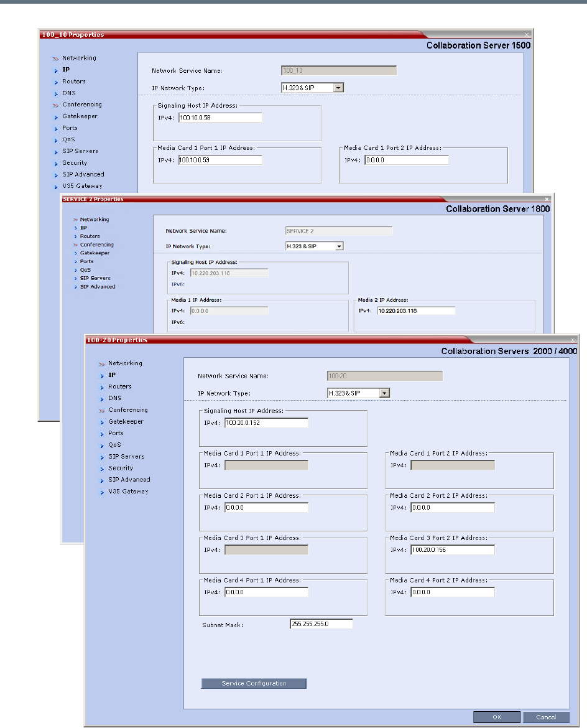Click Media Card 4 Port 2 IPv4 field
This screenshot has height=728, width=587.
[x=453, y=592]
